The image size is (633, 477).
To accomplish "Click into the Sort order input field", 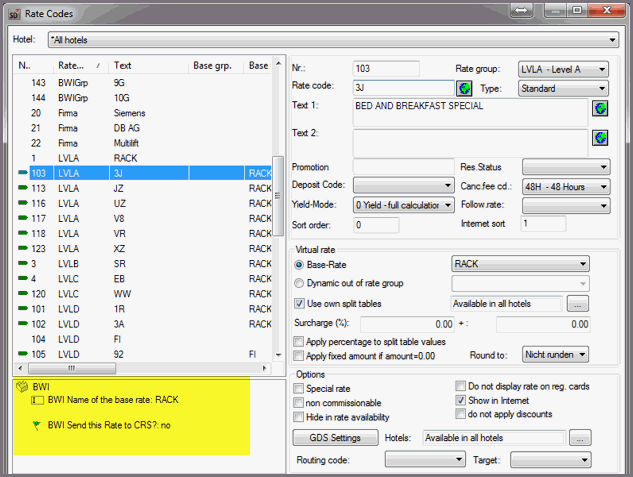I will 388,224.
